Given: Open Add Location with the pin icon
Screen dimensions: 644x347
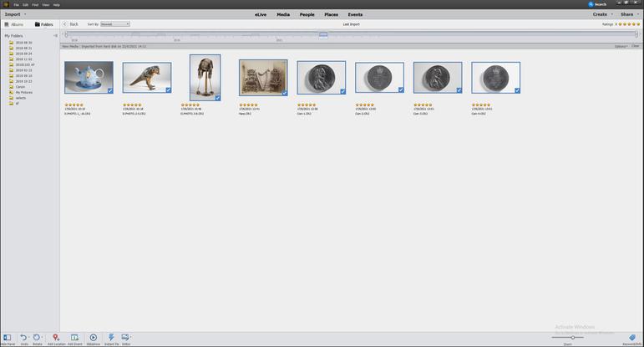Looking at the screenshot, I should coord(56,338).
